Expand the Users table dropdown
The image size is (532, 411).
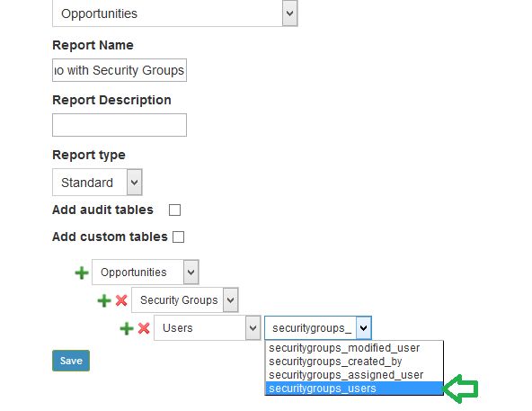pos(208,327)
